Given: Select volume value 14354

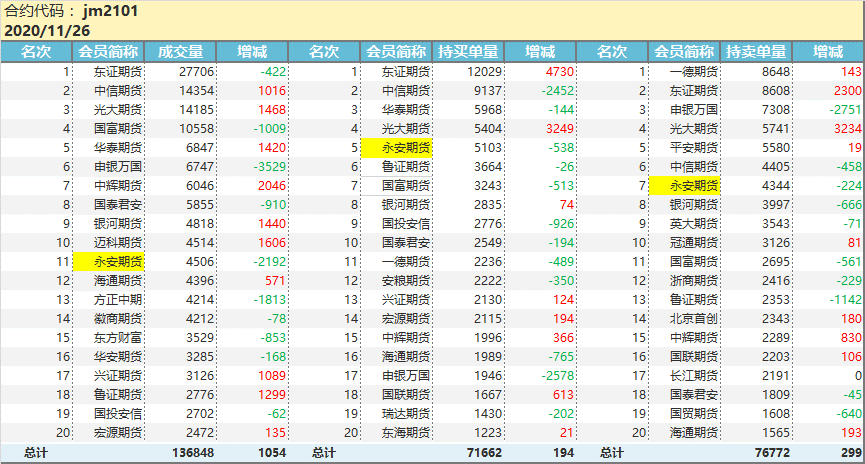Looking at the screenshot, I should pos(196,90).
